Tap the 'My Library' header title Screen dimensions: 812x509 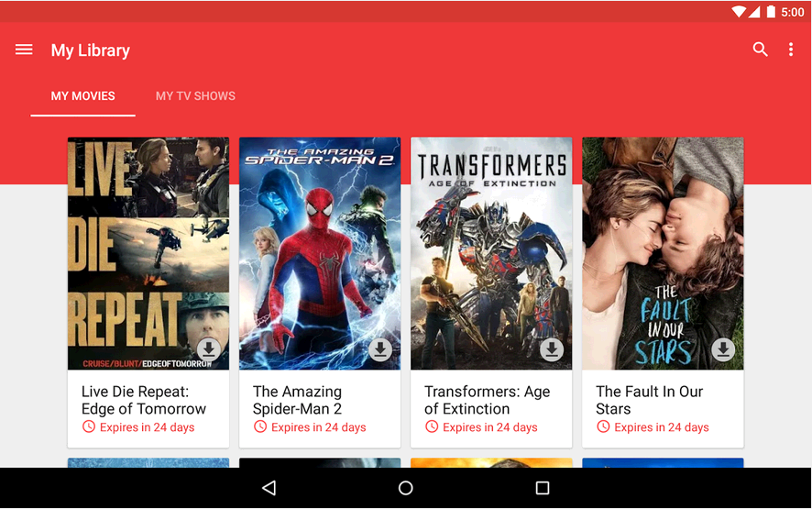point(90,50)
